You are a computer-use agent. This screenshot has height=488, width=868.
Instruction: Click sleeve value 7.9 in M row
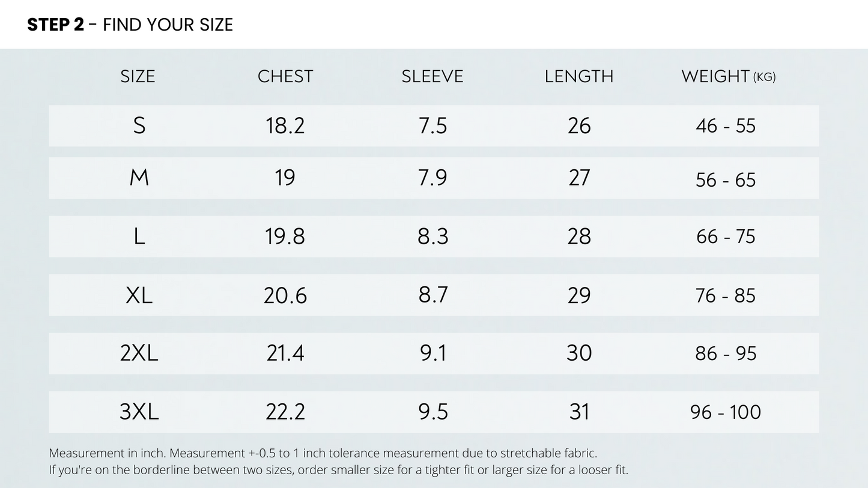432,178
